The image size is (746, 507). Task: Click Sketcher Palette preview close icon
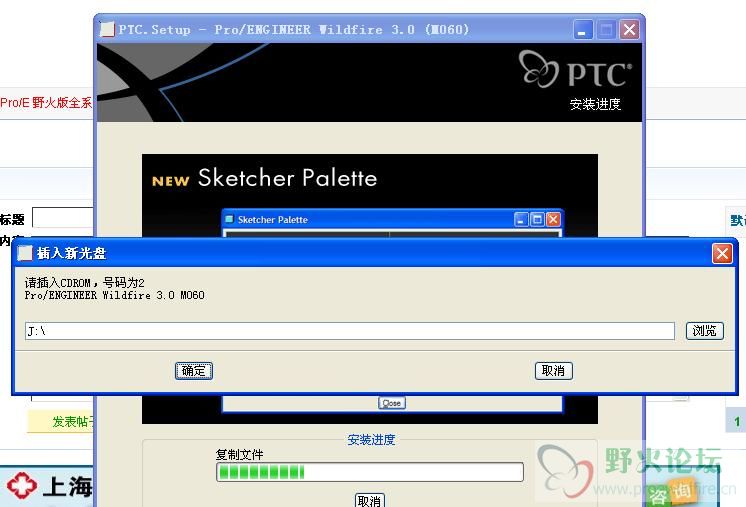point(553,219)
